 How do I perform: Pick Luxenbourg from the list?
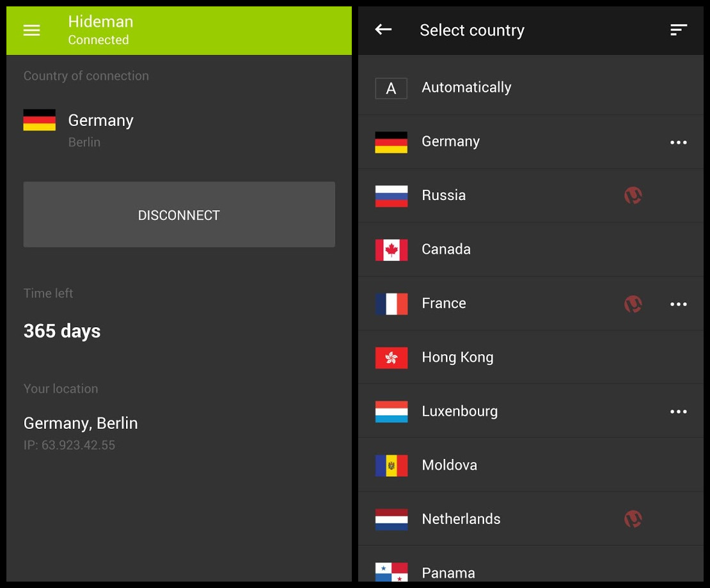coord(531,411)
